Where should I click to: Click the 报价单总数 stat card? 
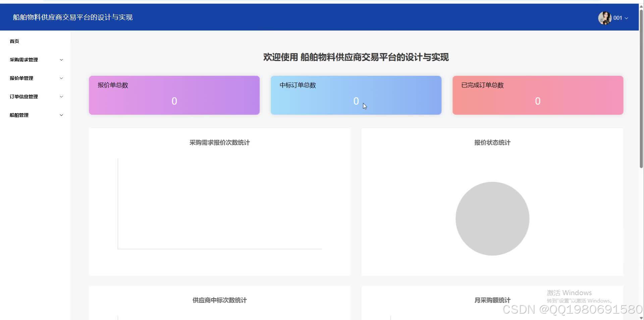174,95
